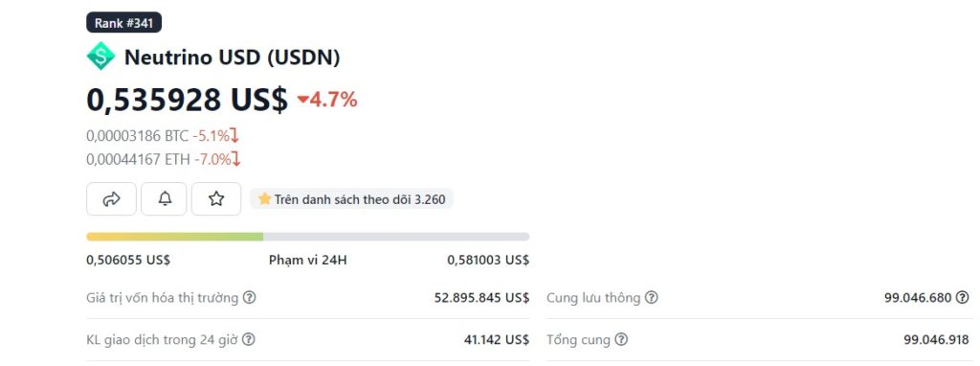Click the 99.046.918 total supply value
980x366 pixels.
coord(936,340)
